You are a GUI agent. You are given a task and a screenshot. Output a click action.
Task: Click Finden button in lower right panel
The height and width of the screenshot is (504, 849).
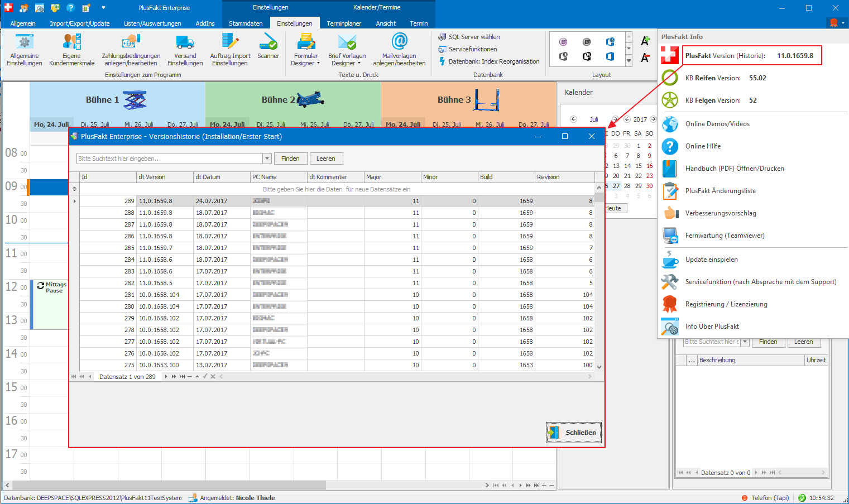(768, 342)
